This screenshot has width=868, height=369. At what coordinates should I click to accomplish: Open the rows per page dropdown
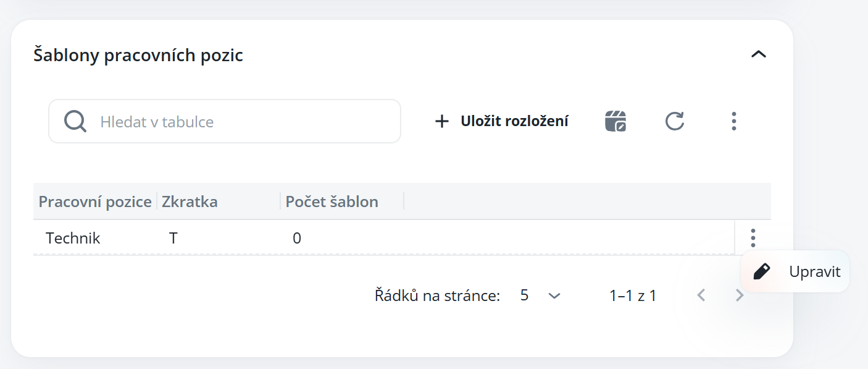pyautogui.click(x=540, y=295)
